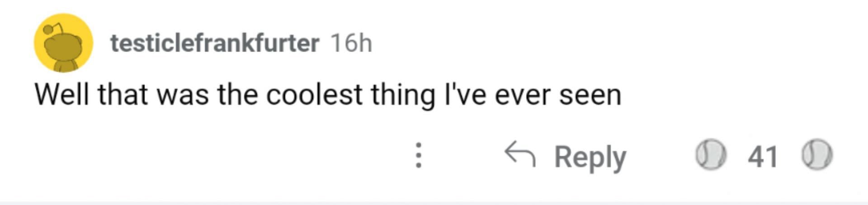Expand the comment overflow menu dots
868x205 pixels.
pyautogui.click(x=419, y=155)
